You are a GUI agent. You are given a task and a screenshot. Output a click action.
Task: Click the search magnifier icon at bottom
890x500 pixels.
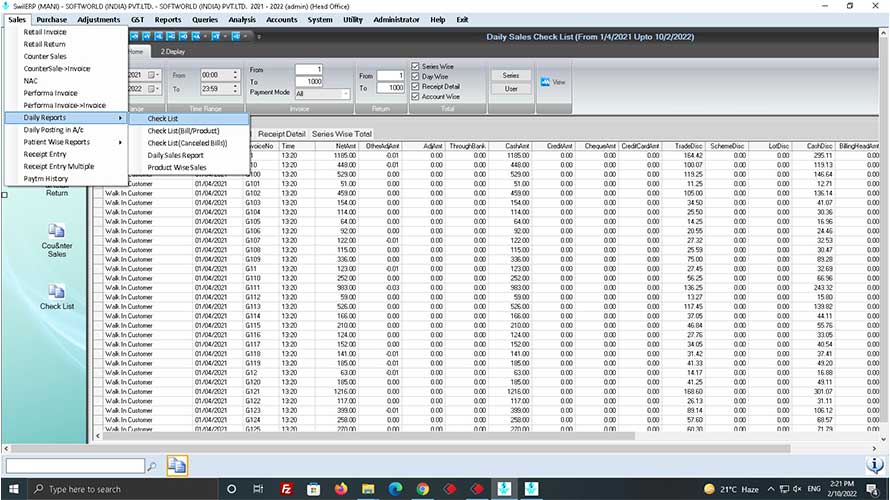(x=151, y=466)
